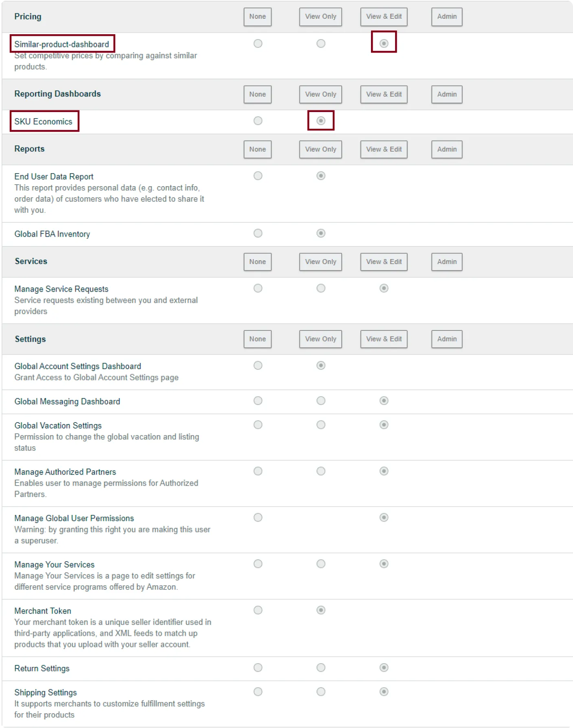
Task: Click Admin button in Pricing section
Action: [447, 17]
